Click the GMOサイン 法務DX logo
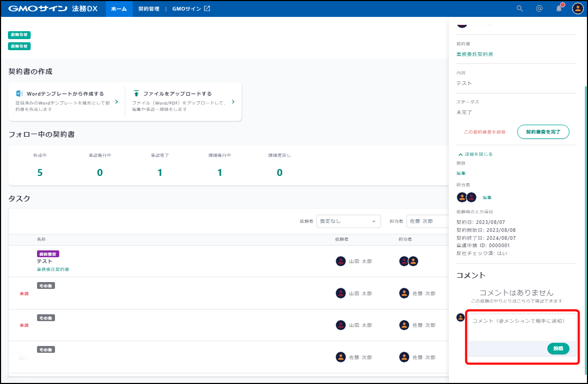The image size is (588, 384). tap(53, 8)
